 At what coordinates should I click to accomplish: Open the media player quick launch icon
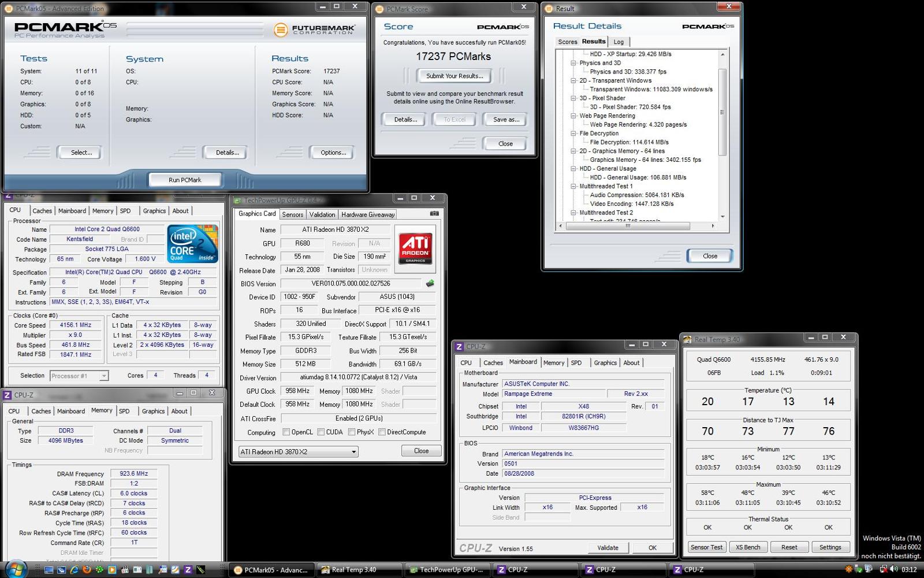pyautogui.click(x=112, y=570)
